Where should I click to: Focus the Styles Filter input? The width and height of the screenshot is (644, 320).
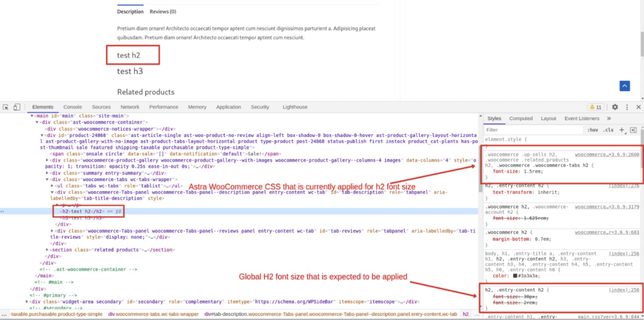pos(534,130)
